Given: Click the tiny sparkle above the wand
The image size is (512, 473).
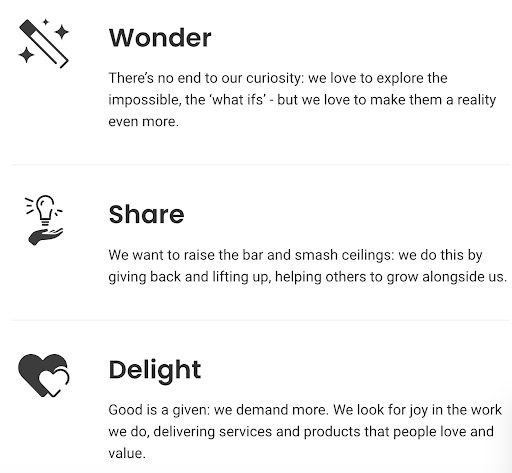Looking at the screenshot, I should 46,22.
